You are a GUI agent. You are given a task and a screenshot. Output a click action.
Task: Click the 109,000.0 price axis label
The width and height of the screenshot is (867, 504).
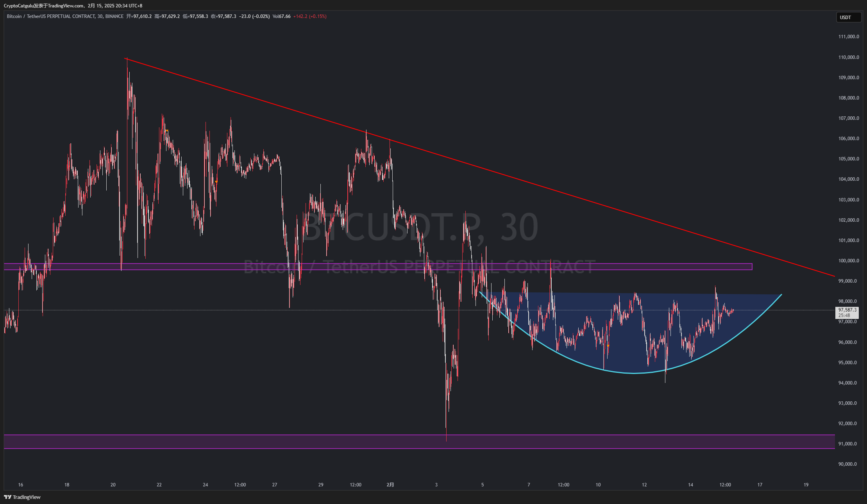coord(849,77)
